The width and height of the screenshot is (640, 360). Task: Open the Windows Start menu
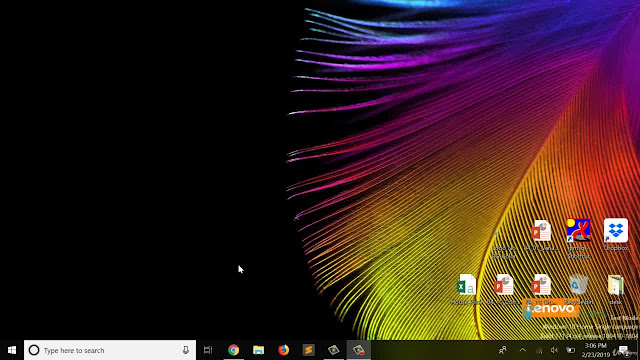[12, 350]
